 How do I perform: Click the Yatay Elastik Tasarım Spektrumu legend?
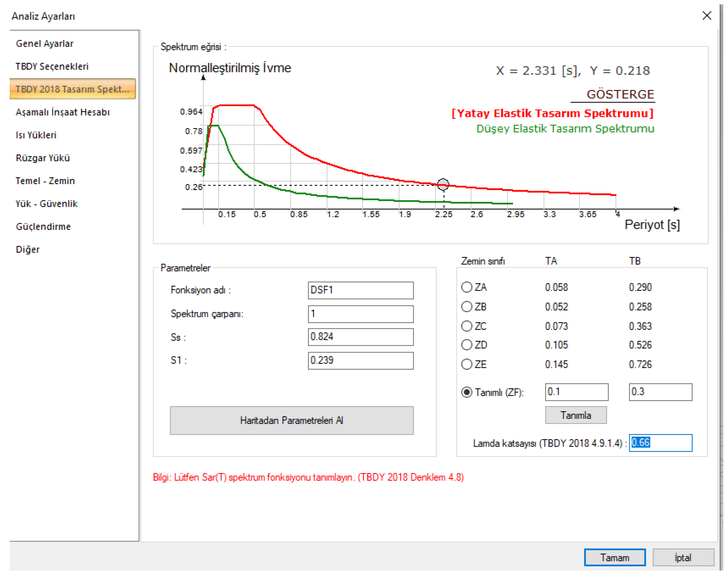click(552, 113)
